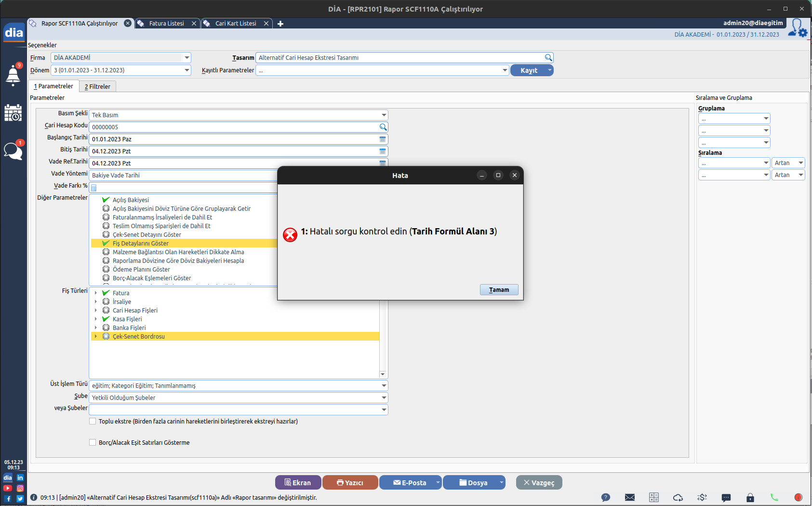Click the help question mark icon
Image resolution: width=812 pixels, height=506 pixels.
point(605,497)
